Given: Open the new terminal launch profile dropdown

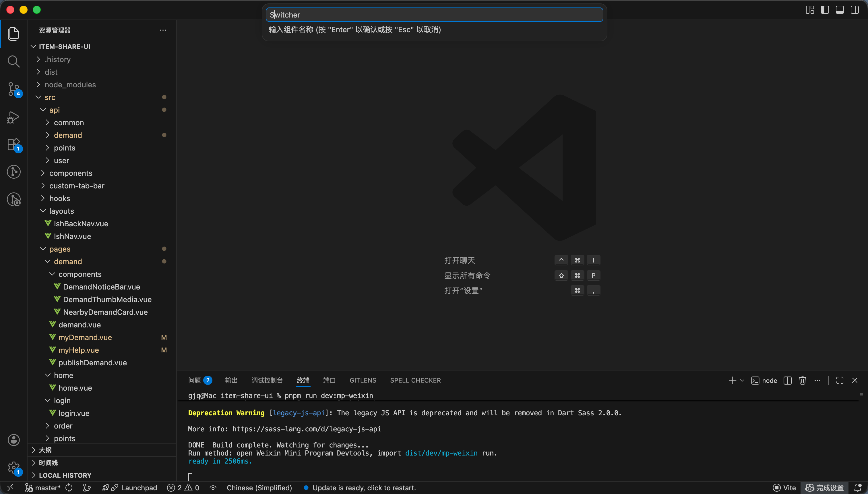Looking at the screenshot, I should [742, 380].
